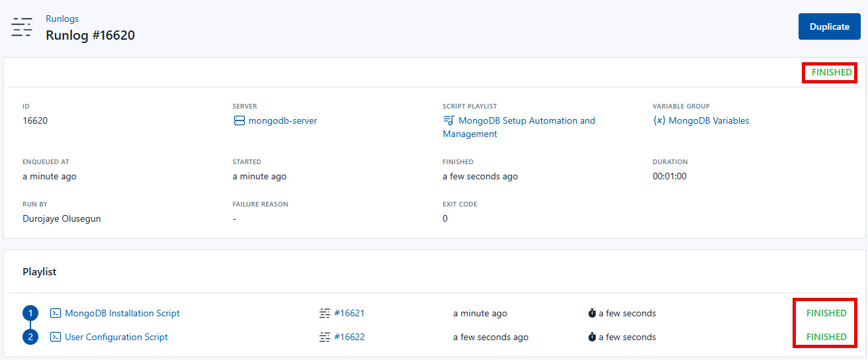Click the terminal icon for User Configuration Script
This screenshot has height=360, width=868.
pos(56,337)
